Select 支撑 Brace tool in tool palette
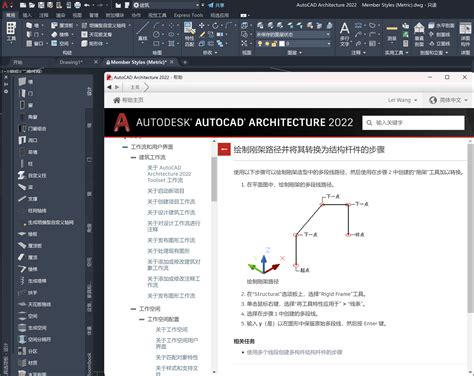The image size is (474, 376). [28, 199]
